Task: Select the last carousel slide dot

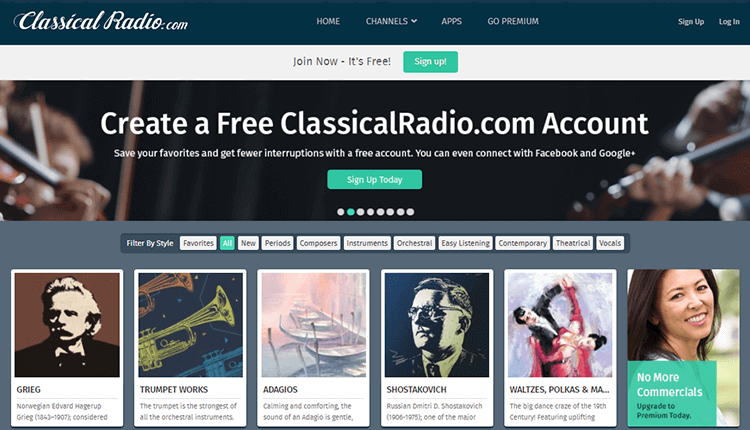Action: [x=410, y=212]
